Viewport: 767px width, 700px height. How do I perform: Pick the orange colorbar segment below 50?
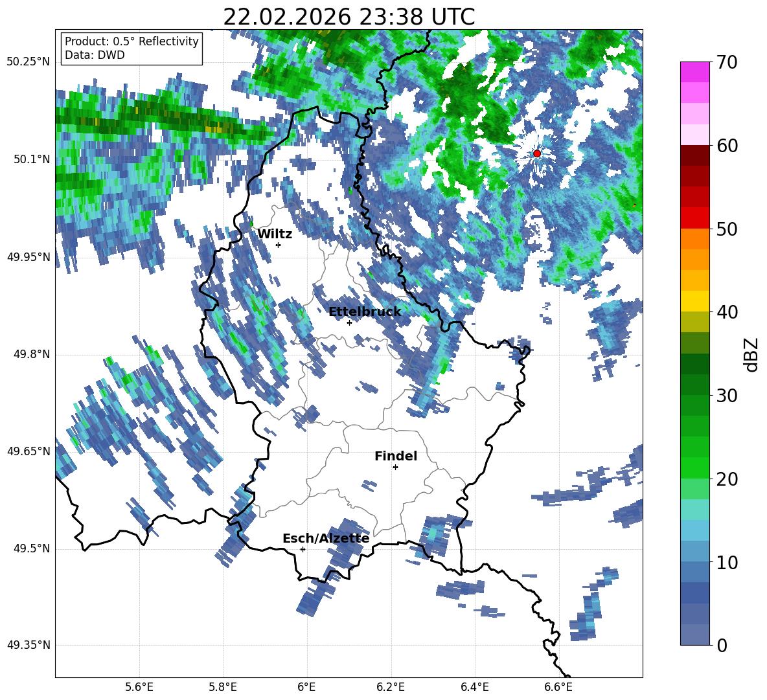[x=694, y=239]
